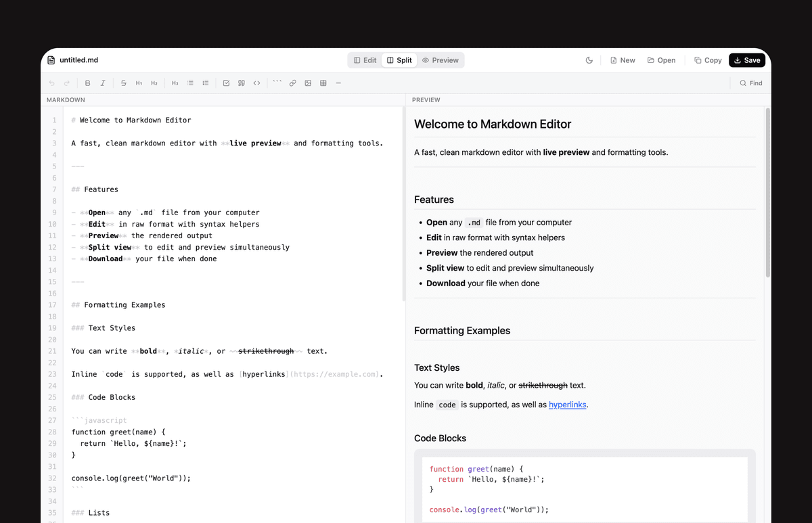This screenshot has width=812, height=523.
Task: Click the untitled.md file name
Action: point(78,60)
